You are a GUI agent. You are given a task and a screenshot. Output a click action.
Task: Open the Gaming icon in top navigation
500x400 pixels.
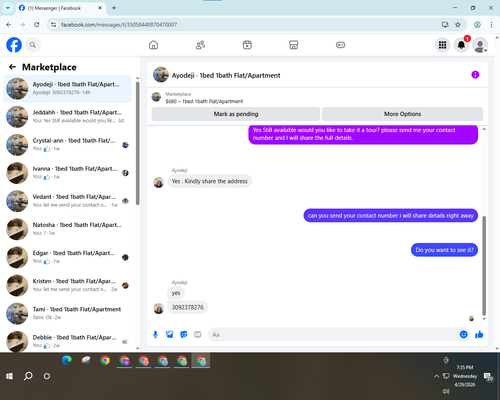(x=340, y=45)
